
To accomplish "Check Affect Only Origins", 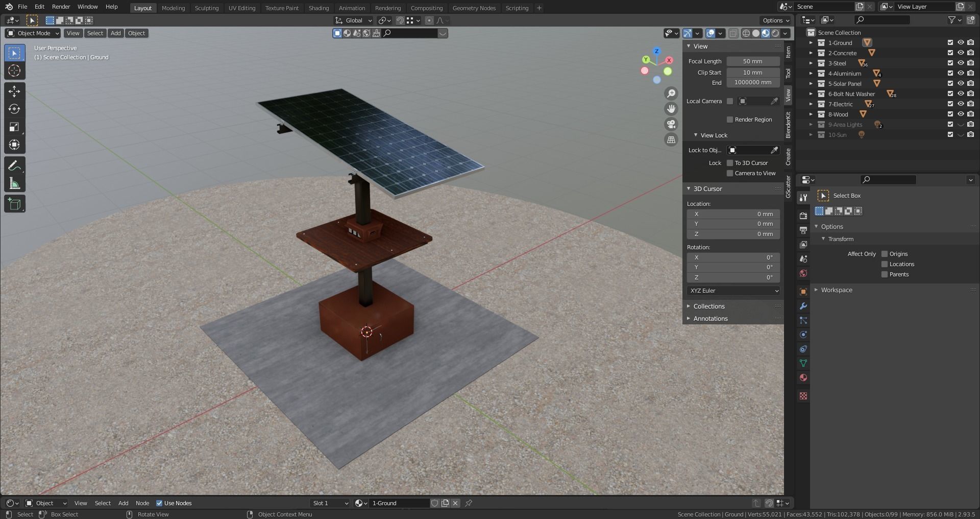I will [885, 254].
